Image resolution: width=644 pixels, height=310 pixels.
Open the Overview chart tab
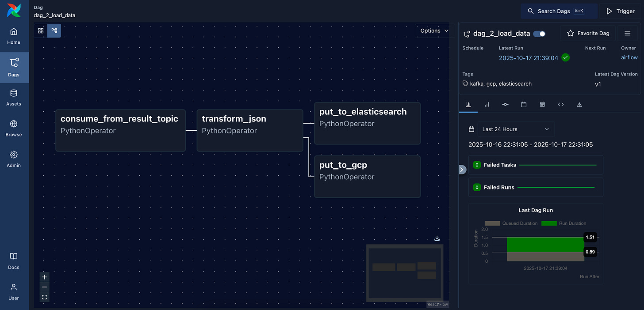(x=468, y=105)
